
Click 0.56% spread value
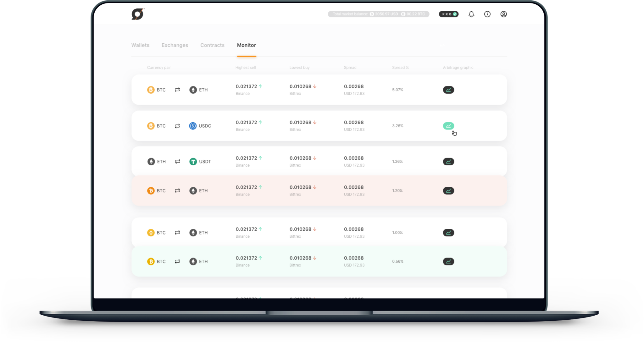[397, 262]
